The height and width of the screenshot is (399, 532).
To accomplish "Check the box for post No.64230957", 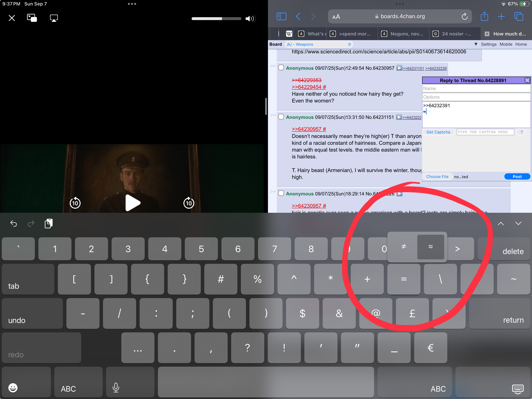I will pos(281,68).
